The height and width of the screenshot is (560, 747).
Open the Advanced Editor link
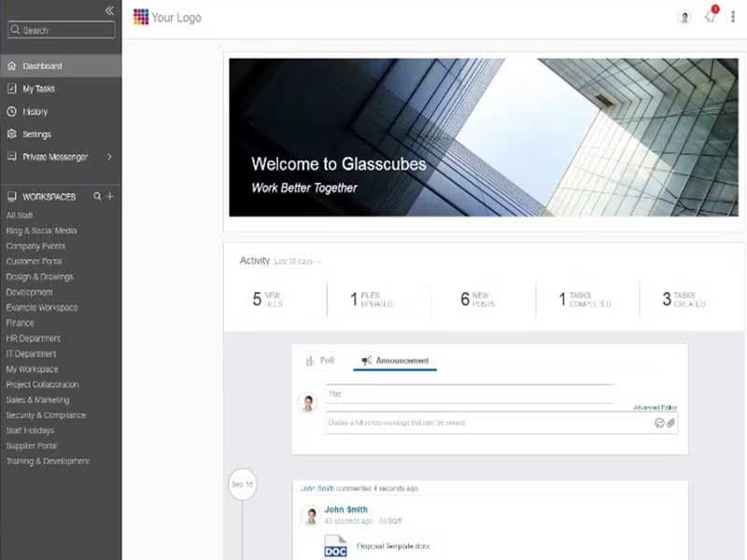click(655, 407)
